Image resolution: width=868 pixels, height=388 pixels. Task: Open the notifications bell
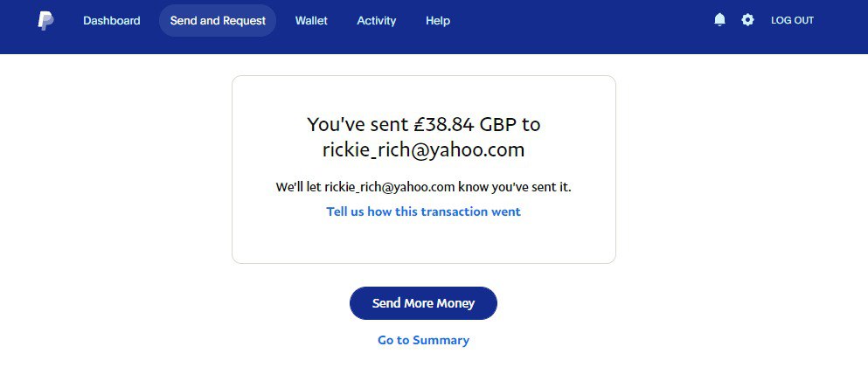tap(719, 19)
